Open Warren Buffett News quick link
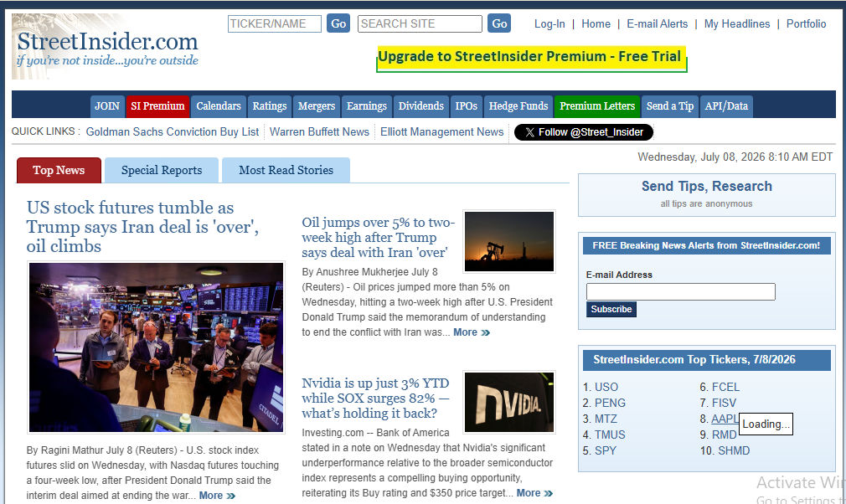The width and height of the screenshot is (846, 504). click(319, 132)
